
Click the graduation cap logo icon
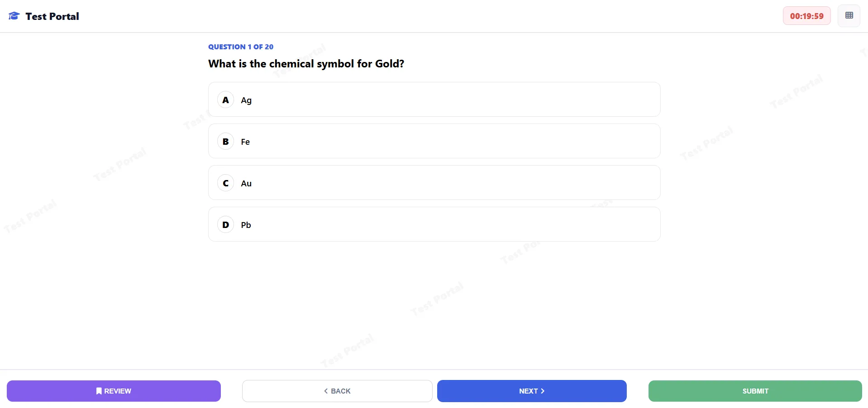pyautogui.click(x=14, y=16)
